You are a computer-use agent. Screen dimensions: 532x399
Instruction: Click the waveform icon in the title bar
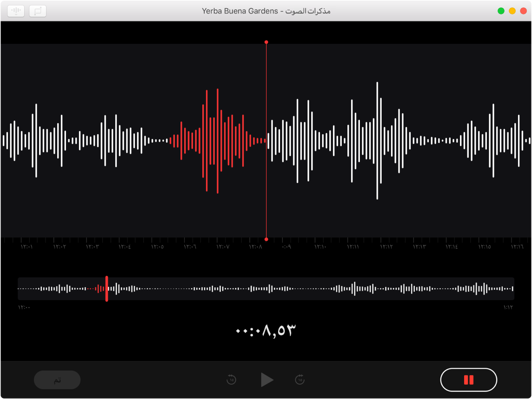[x=16, y=11]
